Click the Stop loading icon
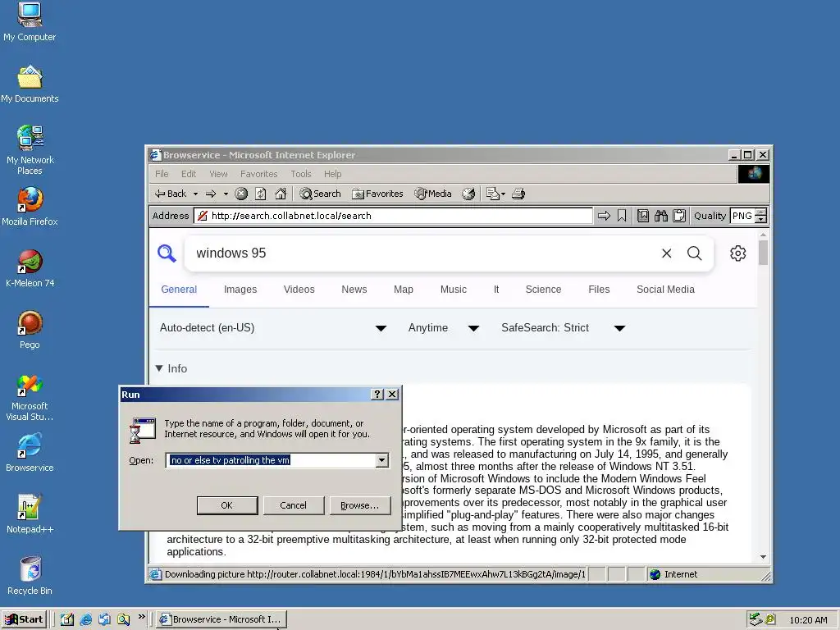Screen dimensions: 840x630 coord(242,194)
